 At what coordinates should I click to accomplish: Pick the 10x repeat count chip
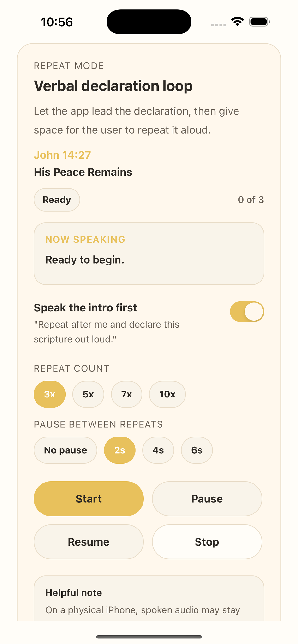(x=167, y=394)
